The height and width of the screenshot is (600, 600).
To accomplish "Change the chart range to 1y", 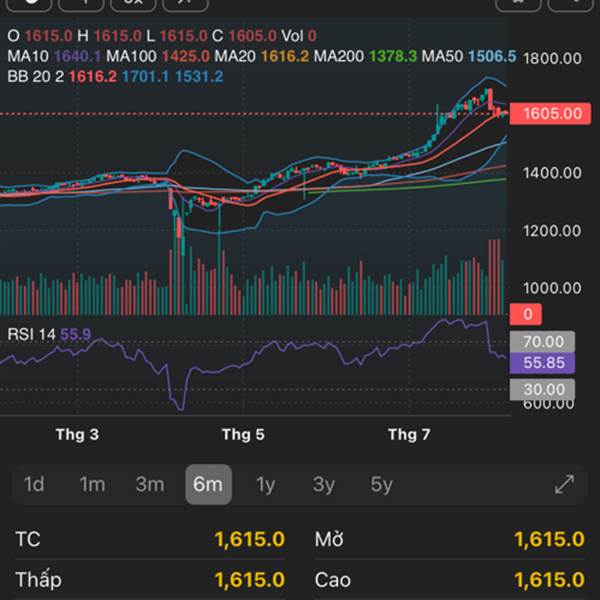I will click(266, 485).
